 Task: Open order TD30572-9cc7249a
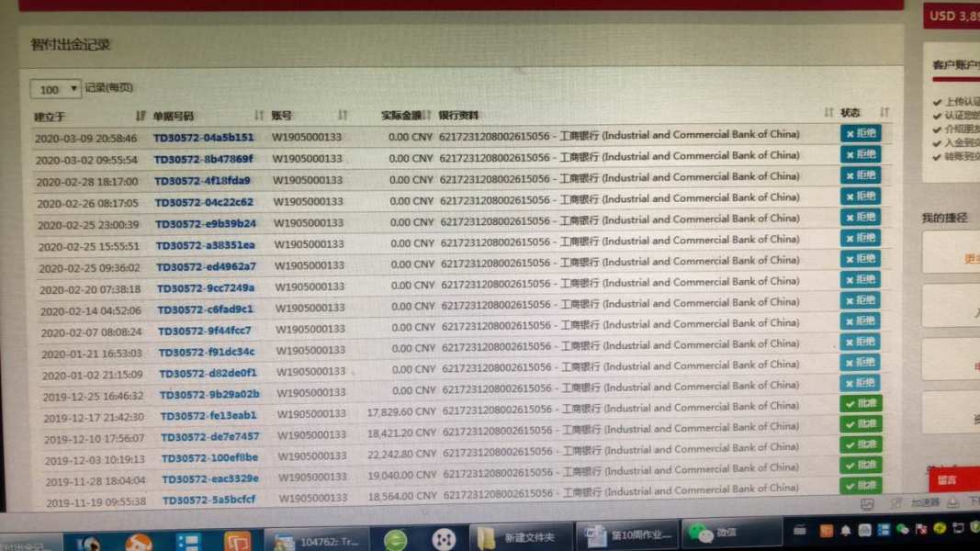pyautogui.click(x=206, y=288)
